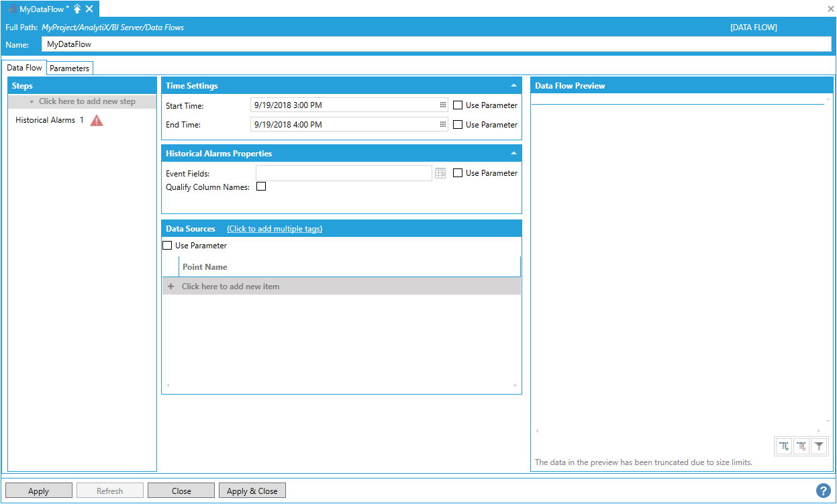Viewport: 837px width, 504px height.
Task: Click the Event Fields grid picker icon
Action: [440, 173]
